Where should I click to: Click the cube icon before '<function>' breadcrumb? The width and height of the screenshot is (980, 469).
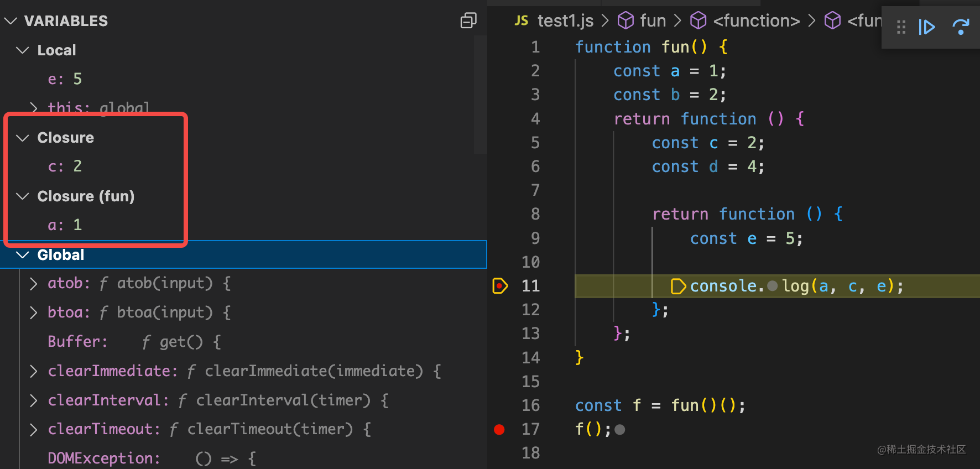click(x=698, y=21)
